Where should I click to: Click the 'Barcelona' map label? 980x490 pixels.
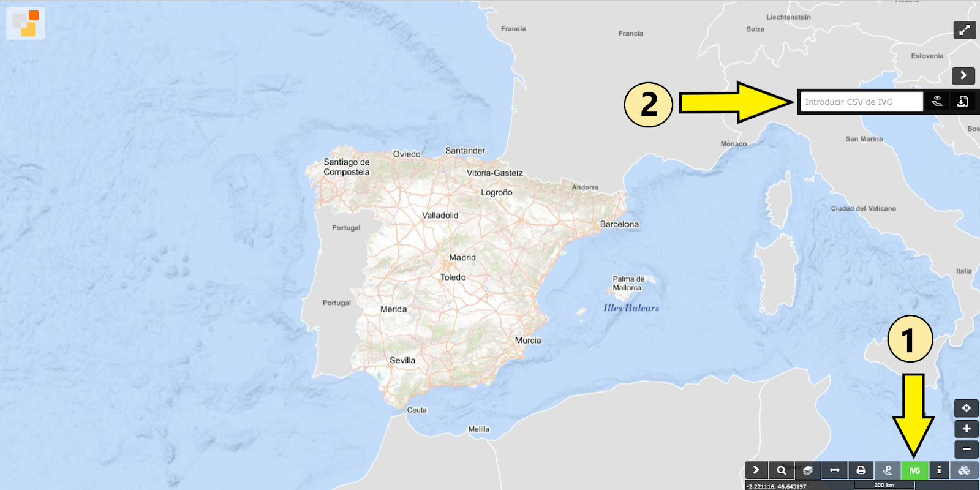point(619,224)
